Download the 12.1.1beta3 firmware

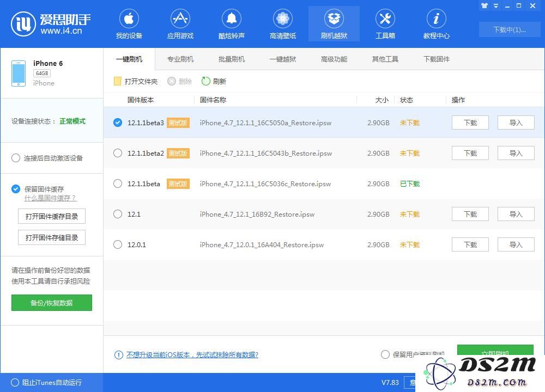point(470,122)
